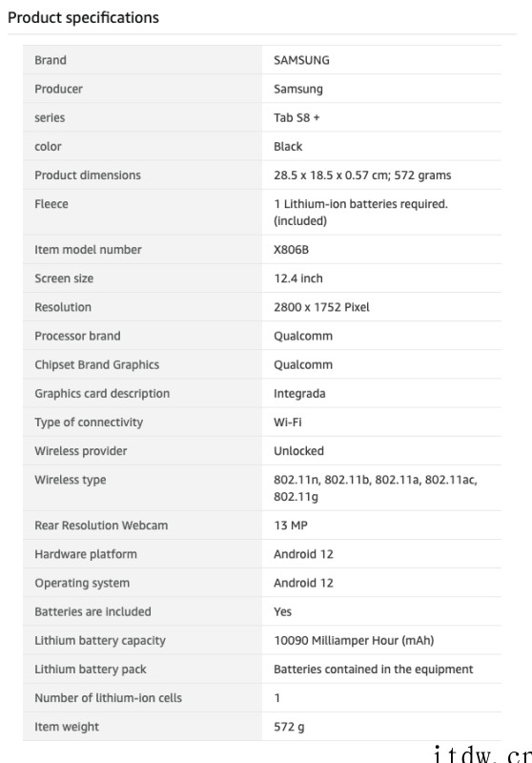Click the Black color value
This screenshot has width=532, height=763.
[288, 147]
